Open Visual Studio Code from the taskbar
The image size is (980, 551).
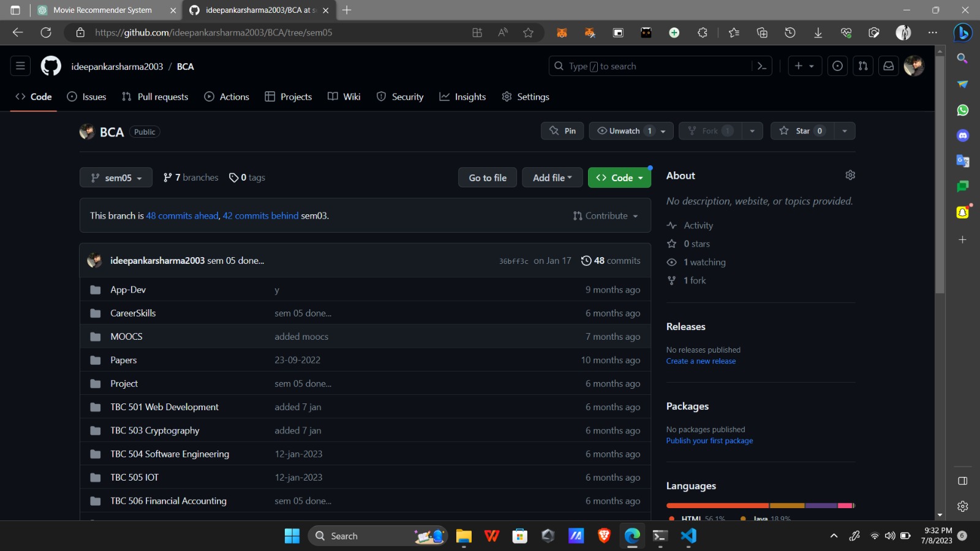pyautogui.click(x=688, y=536)
